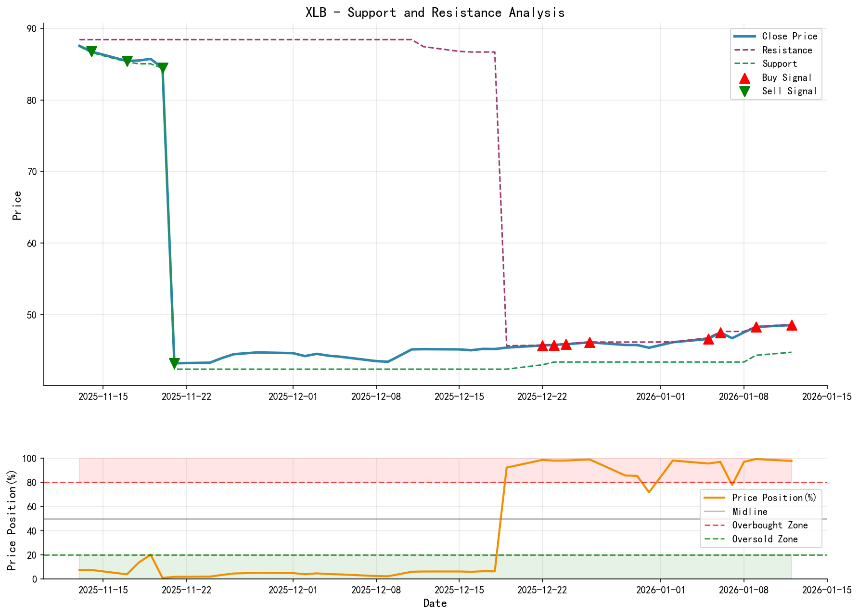Click the chart title XLB Support and Resistance Analysis
Image resolution: width=859 pixels, height=616 pixels.
pyautogui.click(x=435, y=13)
